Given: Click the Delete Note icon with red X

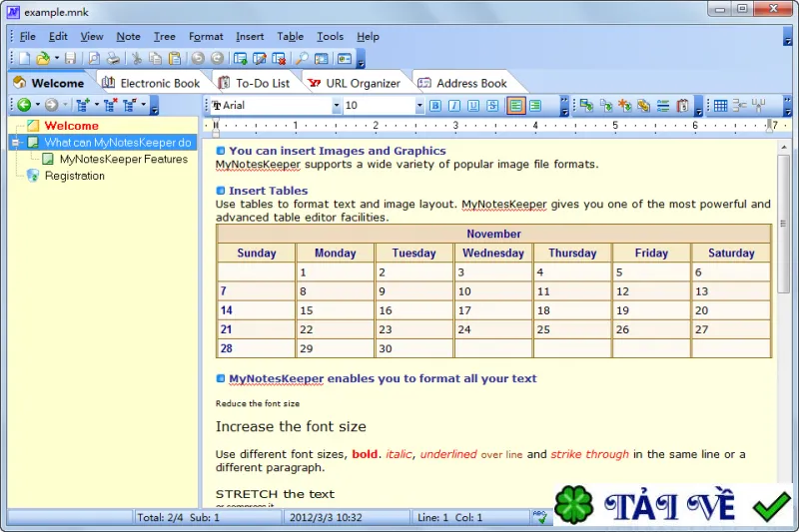Looking at the screenshot, I should click(x=279, y=59).
